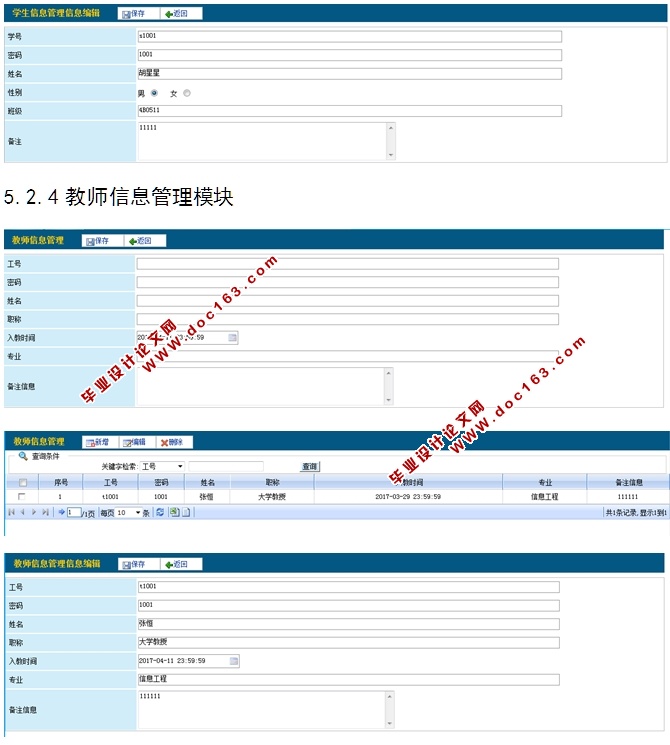Click the jump-to-page arrow icon

pos(61,512)
